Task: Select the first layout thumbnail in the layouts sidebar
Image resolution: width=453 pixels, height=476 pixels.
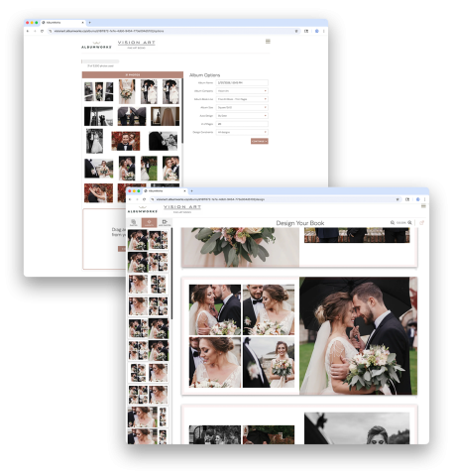Action: pos(148,240)
